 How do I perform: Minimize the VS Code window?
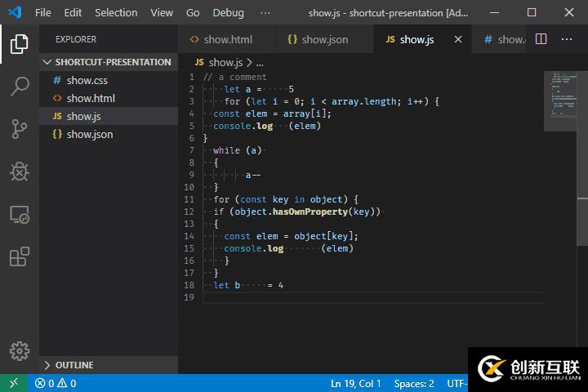[495, 12]
